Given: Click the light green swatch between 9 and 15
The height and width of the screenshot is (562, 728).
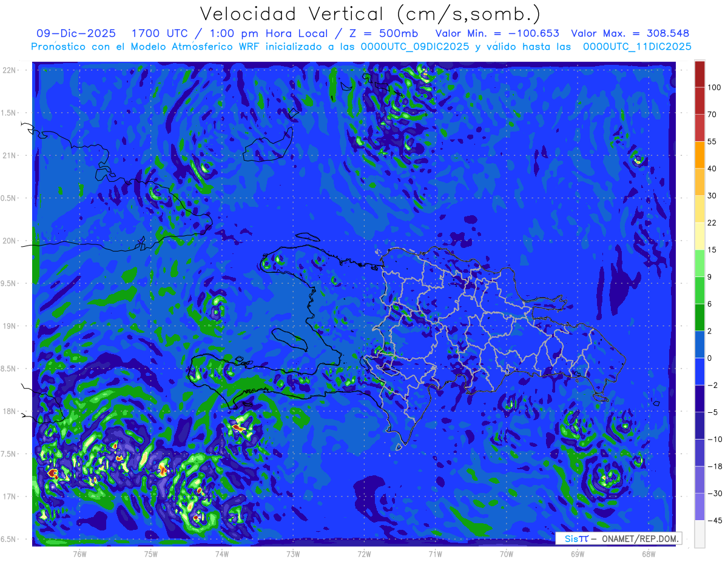Looking at the screenshot, I should point(699,263).
